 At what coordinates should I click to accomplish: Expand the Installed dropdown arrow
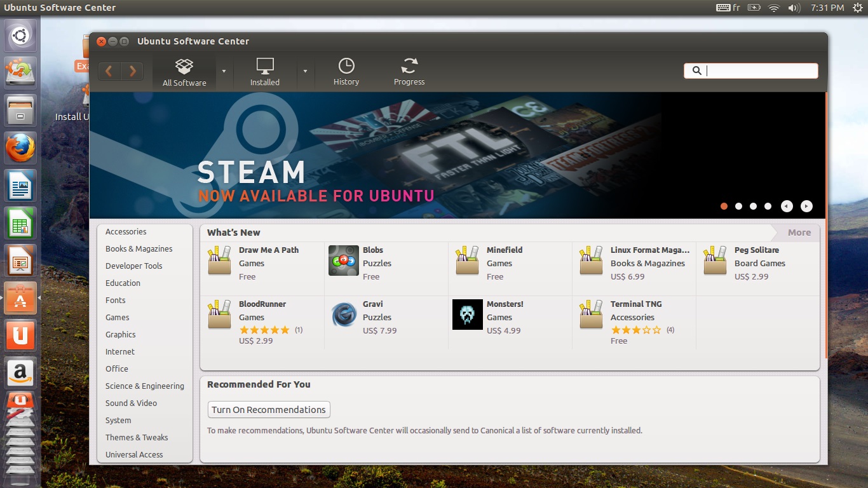tap(305, 71)
